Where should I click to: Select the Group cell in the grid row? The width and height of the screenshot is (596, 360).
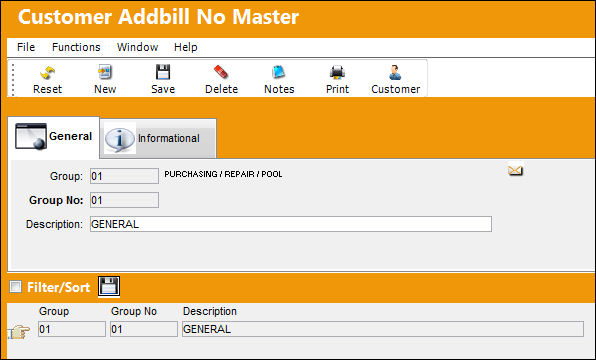[x=72, y=329]
